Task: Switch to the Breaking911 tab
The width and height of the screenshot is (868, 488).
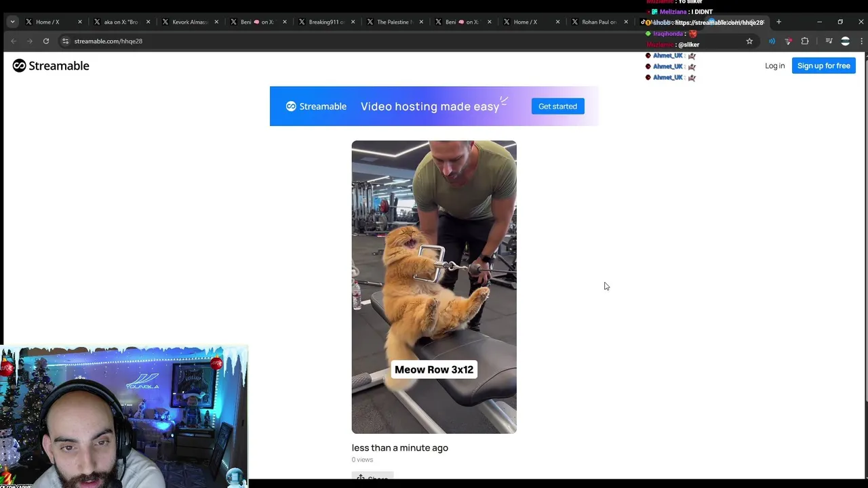Action: pyautogui.click(x=327, y=22)
